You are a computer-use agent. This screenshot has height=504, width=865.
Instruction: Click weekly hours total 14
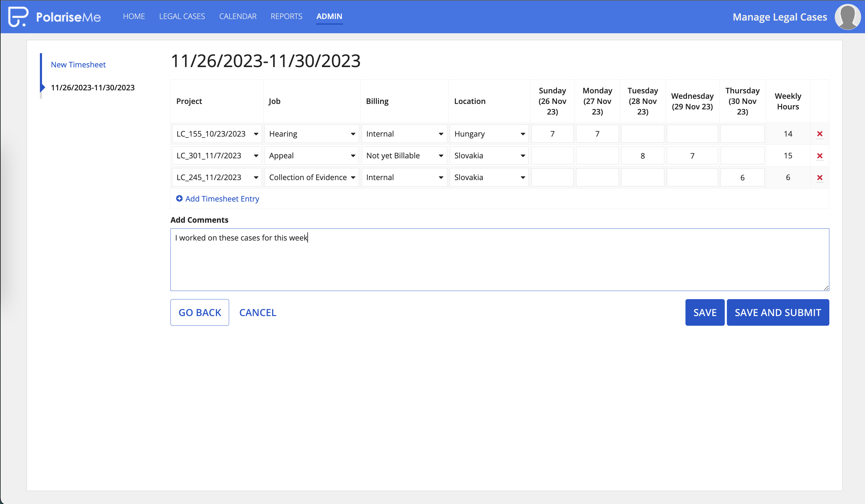(x=788, y=134)
